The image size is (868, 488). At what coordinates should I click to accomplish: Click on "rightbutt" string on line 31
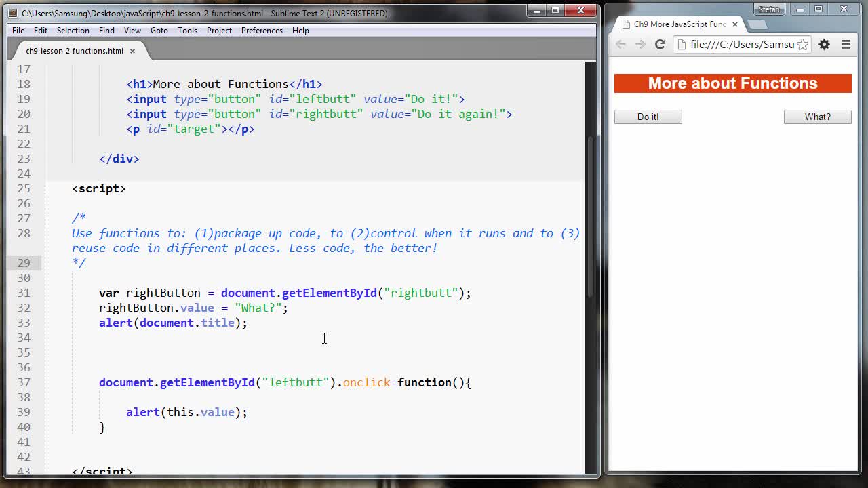coord(420,293)
